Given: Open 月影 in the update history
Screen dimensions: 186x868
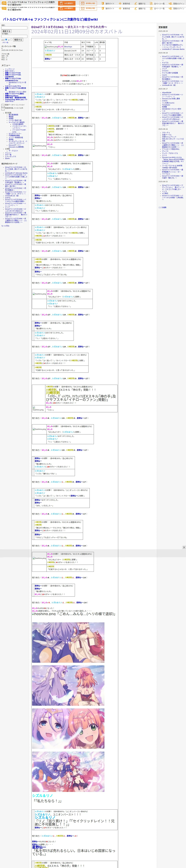Looking at the screenshot, I should [164, 141].
